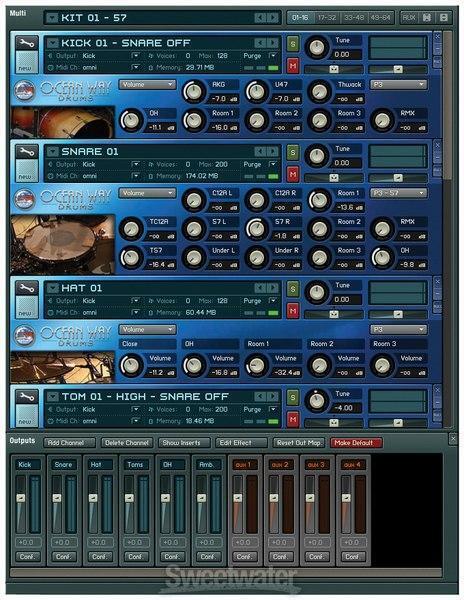Viewport: 464px width, 600px height.
Task: Solo the SNARE 01 instrument
Action: pyautogui.click(x=293, y=153)
